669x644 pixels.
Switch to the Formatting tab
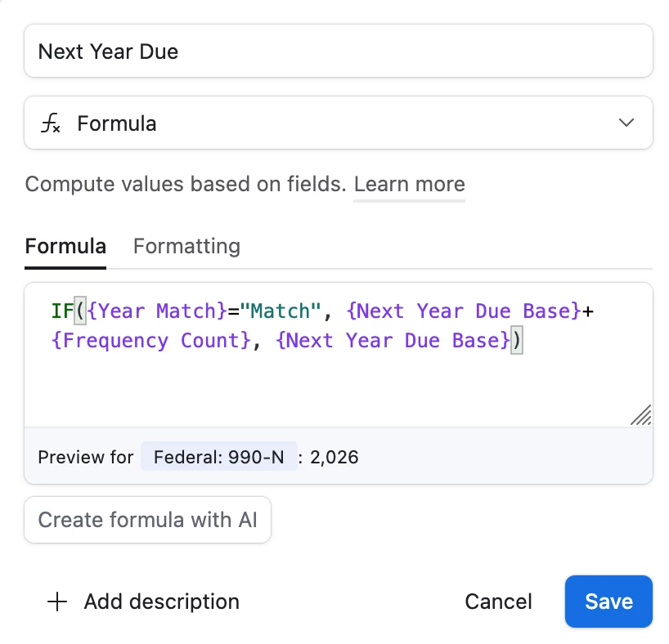point(186,246)
